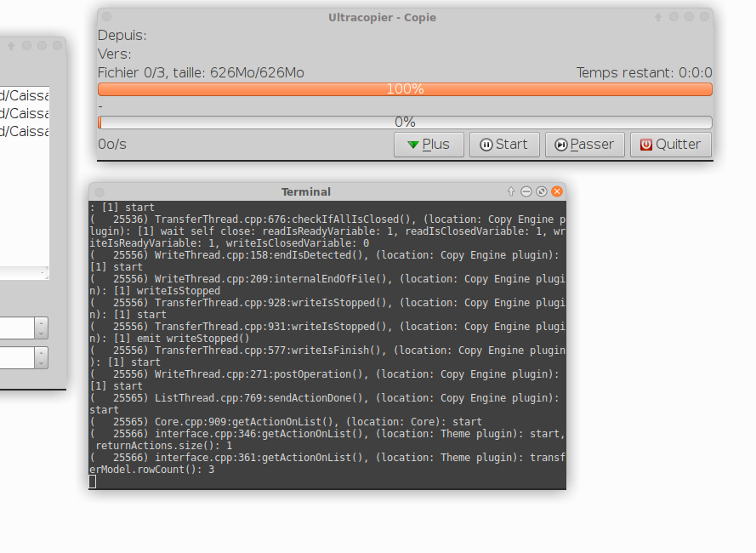Click the left window's title bar up-arrow icon

11,46
